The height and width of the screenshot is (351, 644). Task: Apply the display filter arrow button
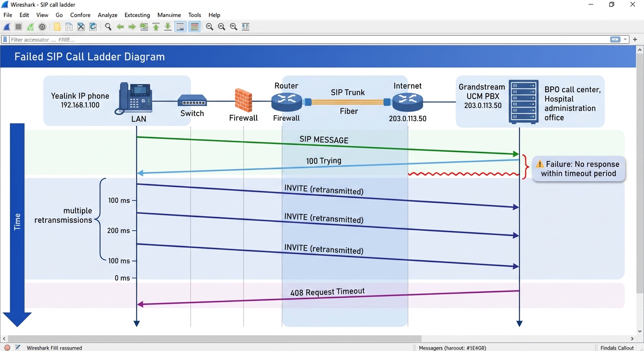(615, 40)
